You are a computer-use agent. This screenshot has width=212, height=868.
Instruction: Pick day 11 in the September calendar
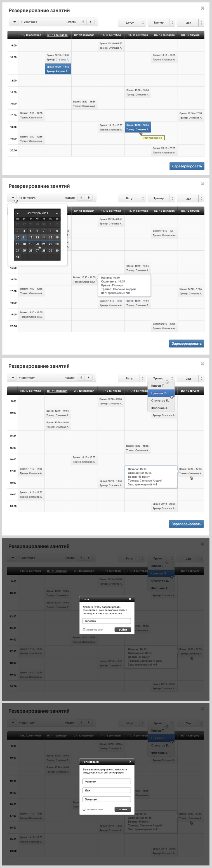(24, 237)
